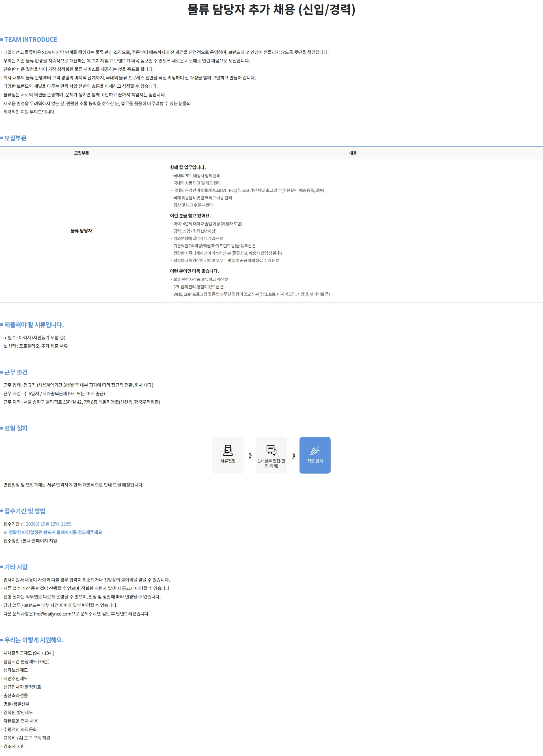Click the 물류 담당자 table cell
The width and height of the screenshot is (543, 756).
(x=81, y=231)
